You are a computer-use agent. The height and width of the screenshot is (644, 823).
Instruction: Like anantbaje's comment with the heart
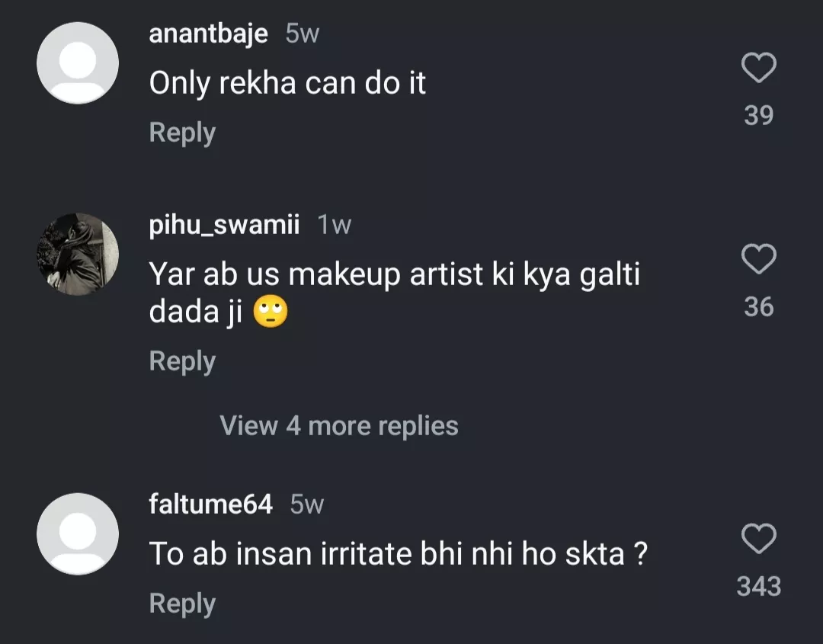[758, 69]
